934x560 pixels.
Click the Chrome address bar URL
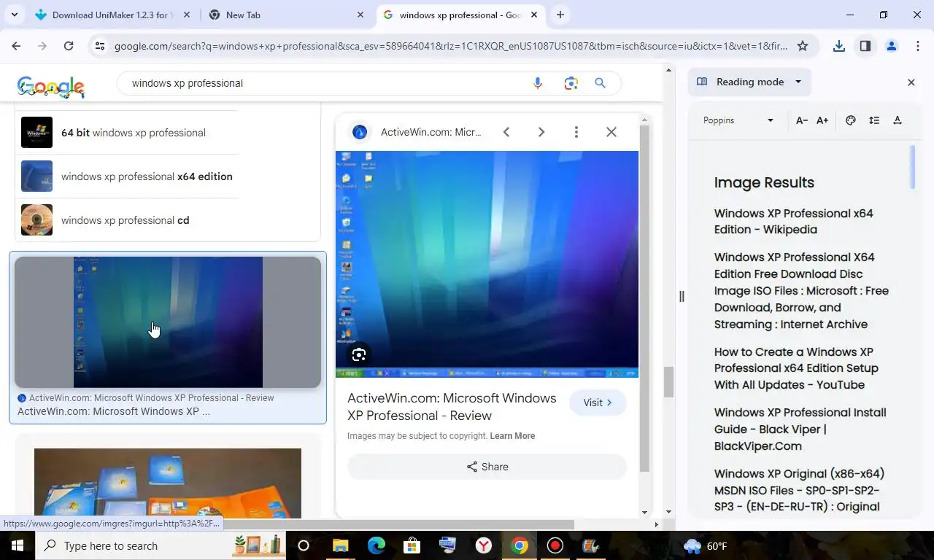[x=451, y=46]
